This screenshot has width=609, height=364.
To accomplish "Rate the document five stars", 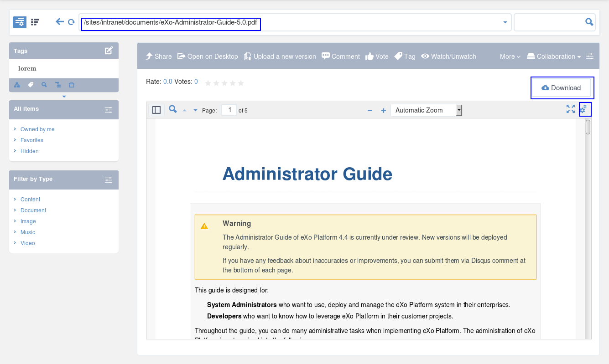I will coord(241,83).
